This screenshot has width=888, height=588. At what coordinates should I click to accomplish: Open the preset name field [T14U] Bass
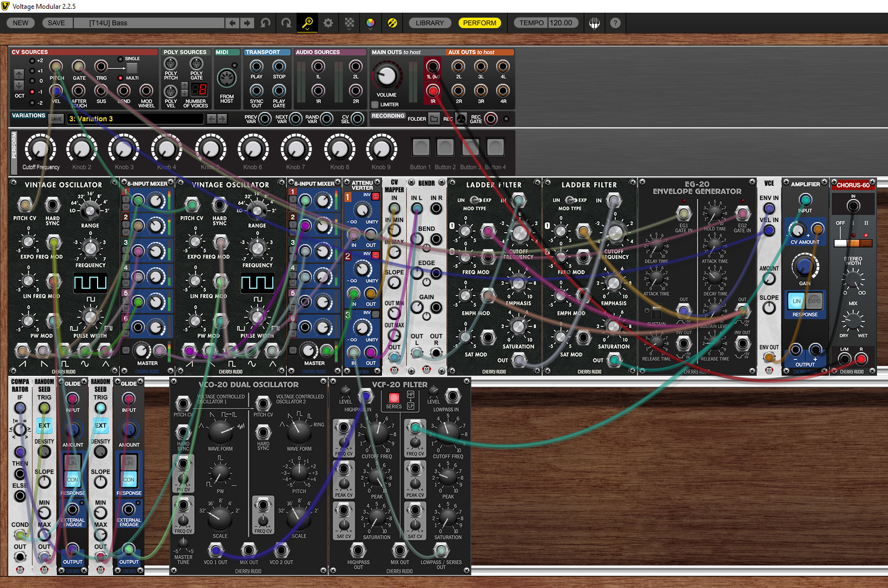pos(150,23)
